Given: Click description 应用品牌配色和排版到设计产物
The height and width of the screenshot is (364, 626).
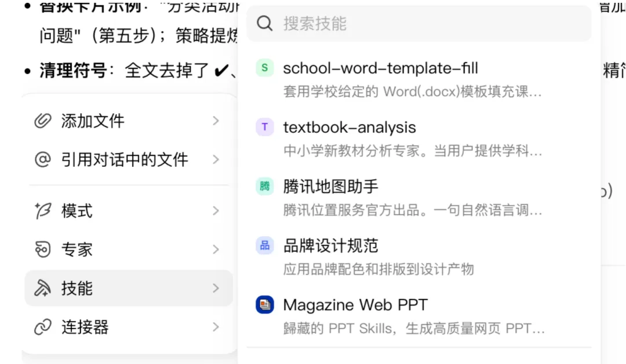Looking at the screenshot, I should 378,269.
